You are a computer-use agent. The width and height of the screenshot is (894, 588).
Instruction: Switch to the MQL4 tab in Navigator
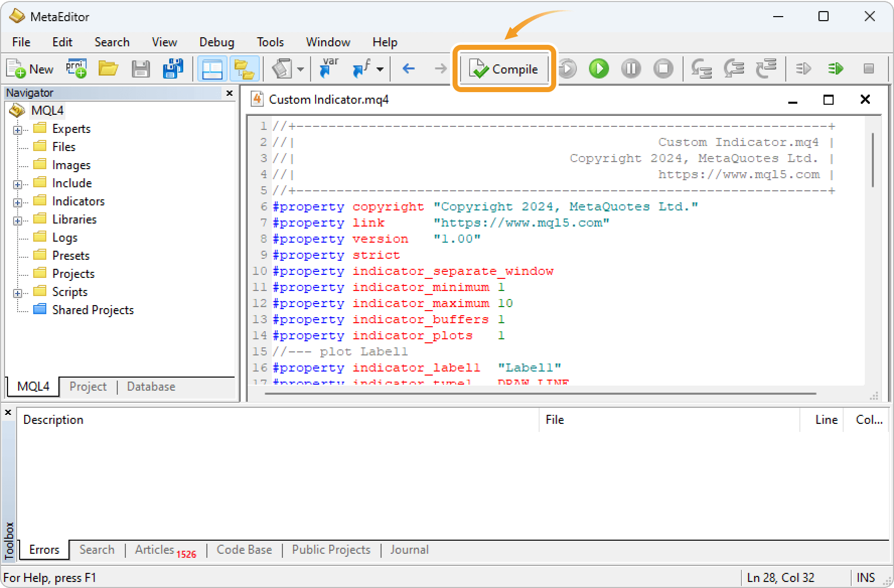[33, 387]
